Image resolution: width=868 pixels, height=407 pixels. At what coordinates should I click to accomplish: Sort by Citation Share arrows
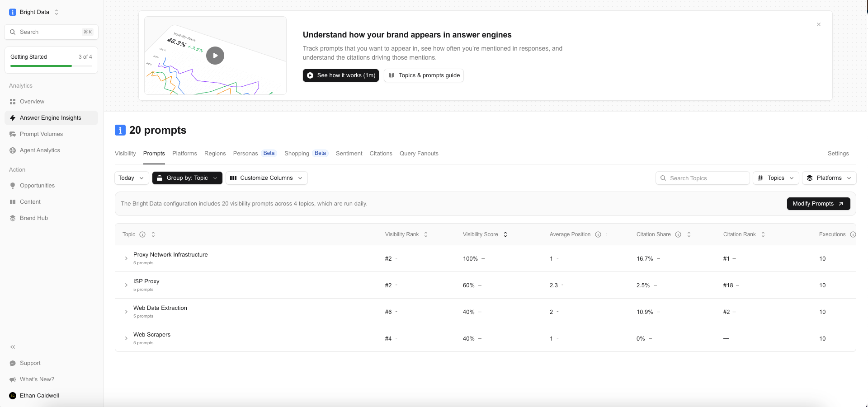click(689, 234)
